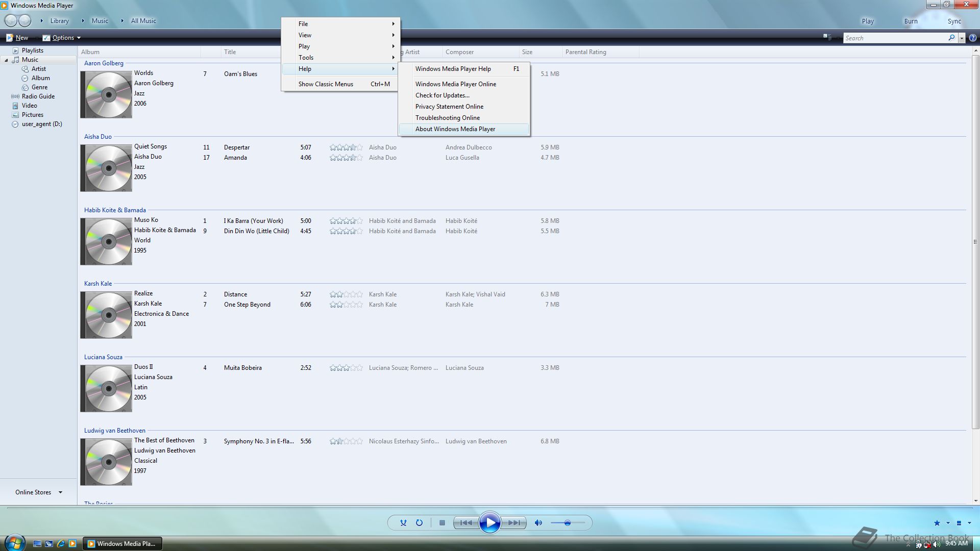The image size is (980, 551).
Task: Open Radio Guide in navigation pane
Action: click(x=38, y=96)
